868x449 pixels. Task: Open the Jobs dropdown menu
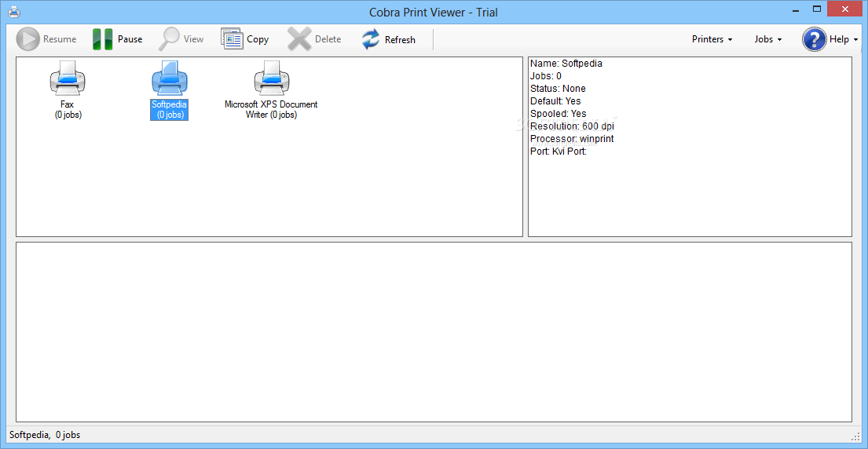point(767,39)
